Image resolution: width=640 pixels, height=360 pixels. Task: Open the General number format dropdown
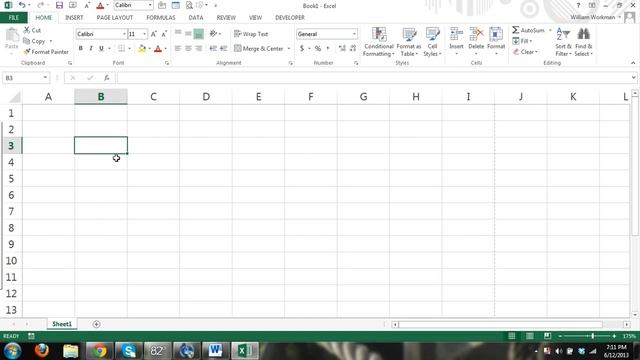354,34
